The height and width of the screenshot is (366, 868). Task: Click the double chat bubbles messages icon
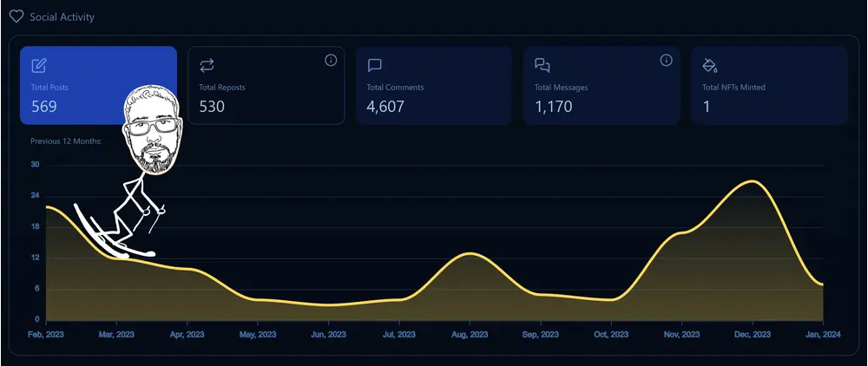[542, 65]
